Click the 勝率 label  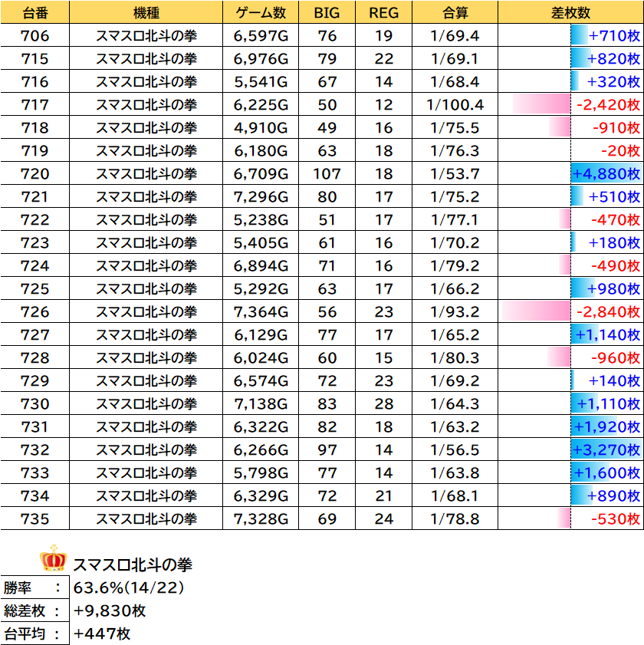18,587
